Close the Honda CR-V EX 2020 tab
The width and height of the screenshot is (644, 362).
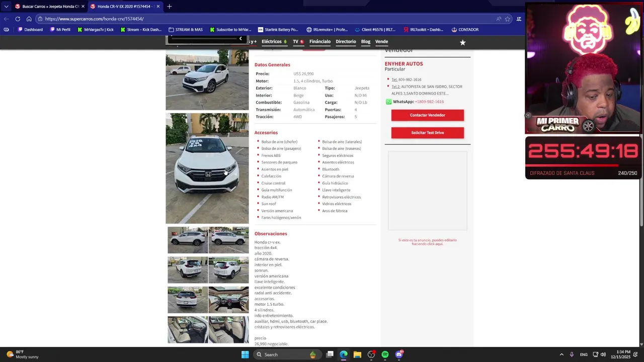158,7
